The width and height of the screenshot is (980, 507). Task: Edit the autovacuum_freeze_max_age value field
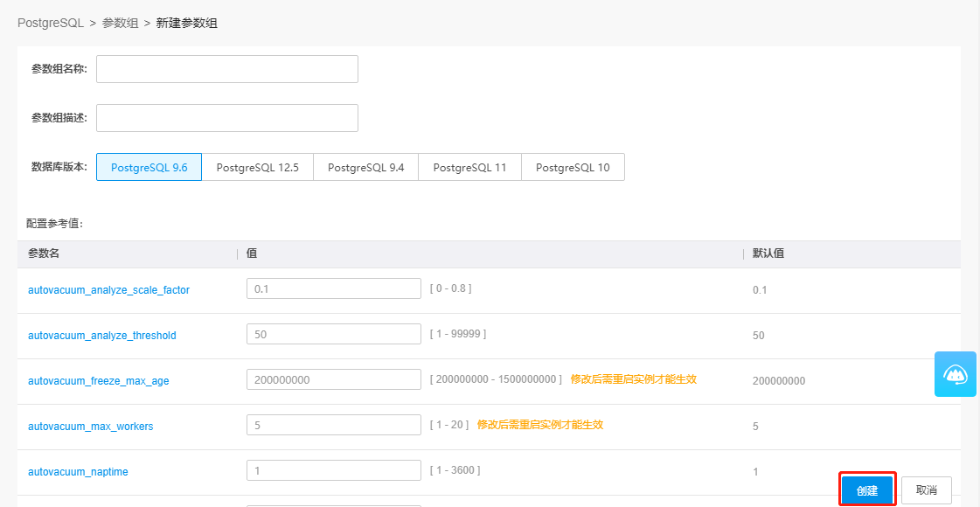click(x=334, y=379)
